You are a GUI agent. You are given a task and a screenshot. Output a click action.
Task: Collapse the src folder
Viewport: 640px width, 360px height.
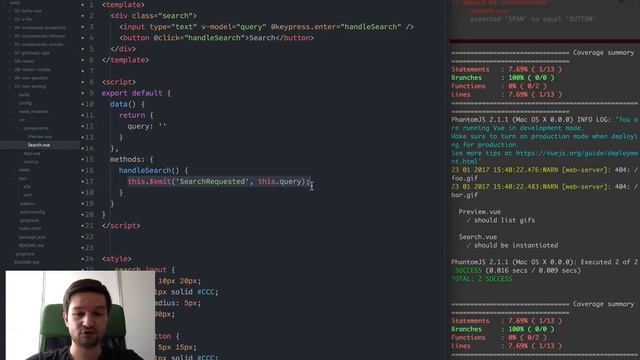[x=22, y=120]
